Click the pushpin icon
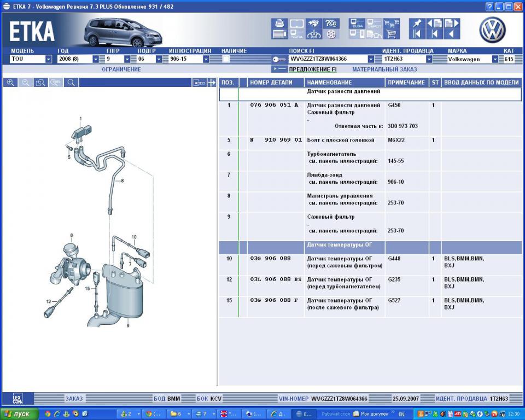525x420 pixels. point(417,23)
